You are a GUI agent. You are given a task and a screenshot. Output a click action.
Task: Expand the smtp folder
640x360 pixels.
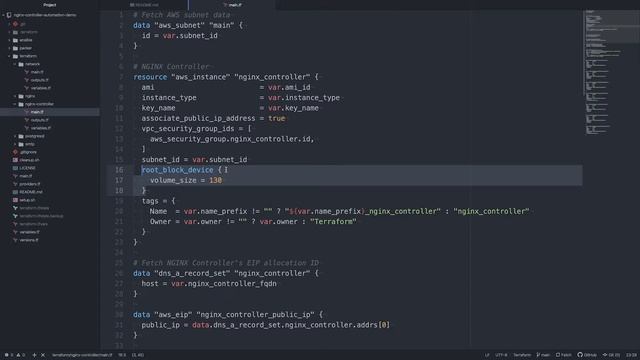(15, 144)
